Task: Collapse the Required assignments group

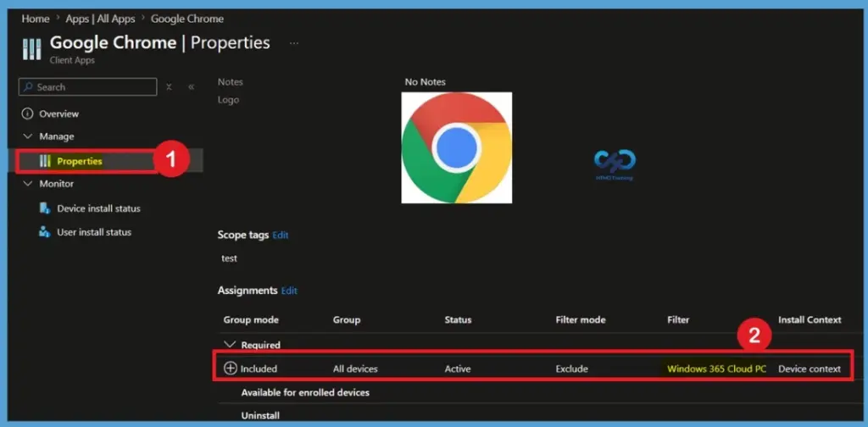Action: point(230,345)
